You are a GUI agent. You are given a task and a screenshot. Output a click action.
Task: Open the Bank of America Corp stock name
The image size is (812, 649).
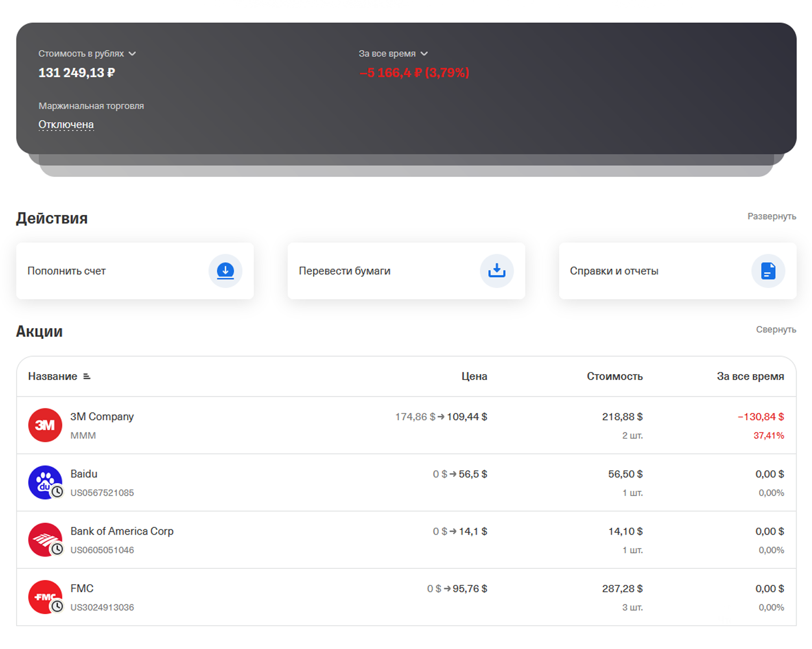pyautogui.click(x=122, y=531)
